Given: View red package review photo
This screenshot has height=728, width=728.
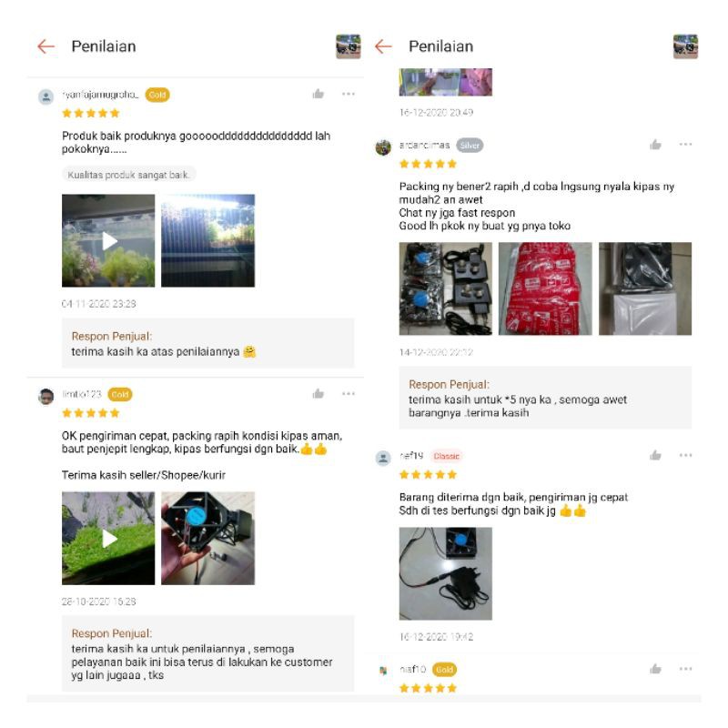Looking at the screenshot, I should pyautogui.click(x=545, y=288).
